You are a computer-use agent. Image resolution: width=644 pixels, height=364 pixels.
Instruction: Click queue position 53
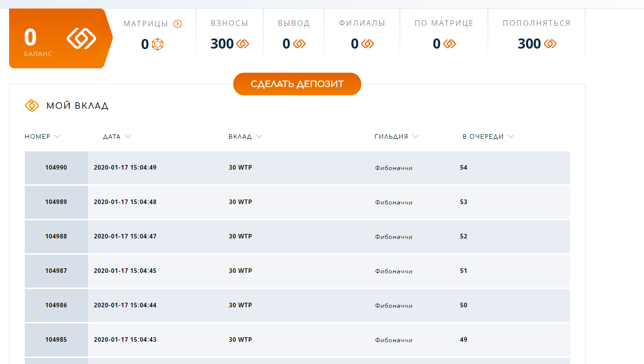tap(464, 202)
